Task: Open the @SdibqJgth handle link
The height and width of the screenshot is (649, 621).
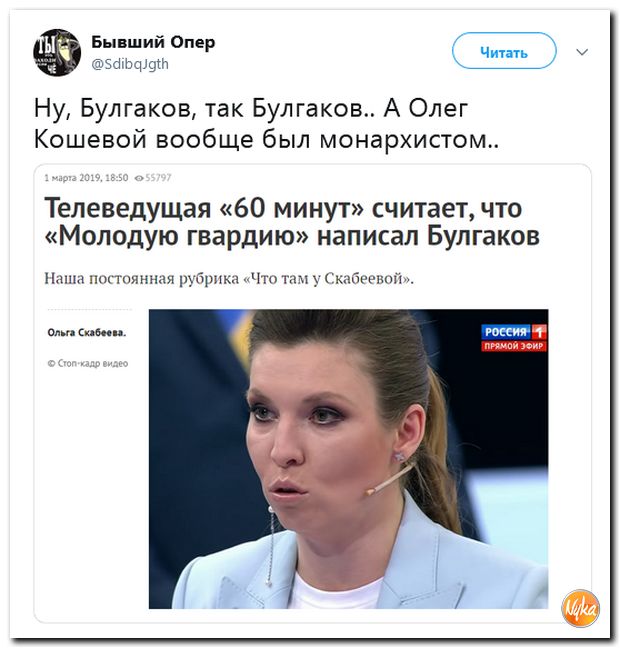Action: tap(130, 64)
